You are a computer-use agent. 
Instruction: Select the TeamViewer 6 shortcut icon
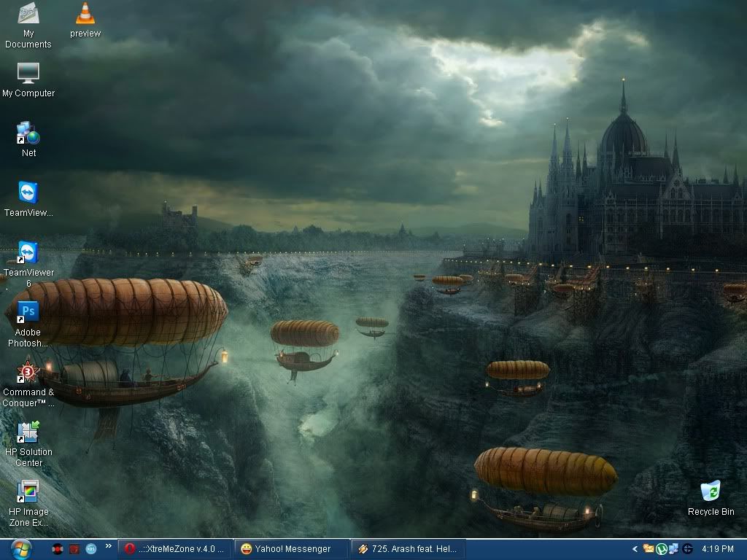pyautogui.click(x=28, y=264)
